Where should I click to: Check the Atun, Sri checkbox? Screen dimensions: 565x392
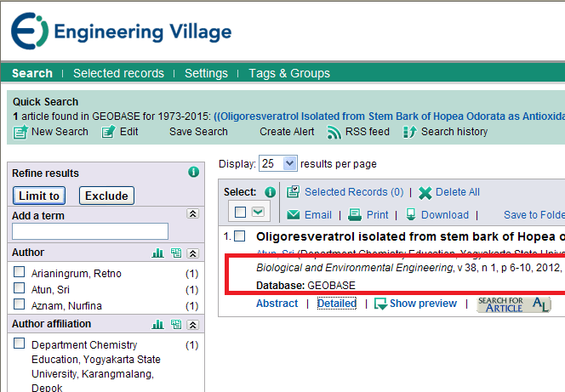click(19, 288)
